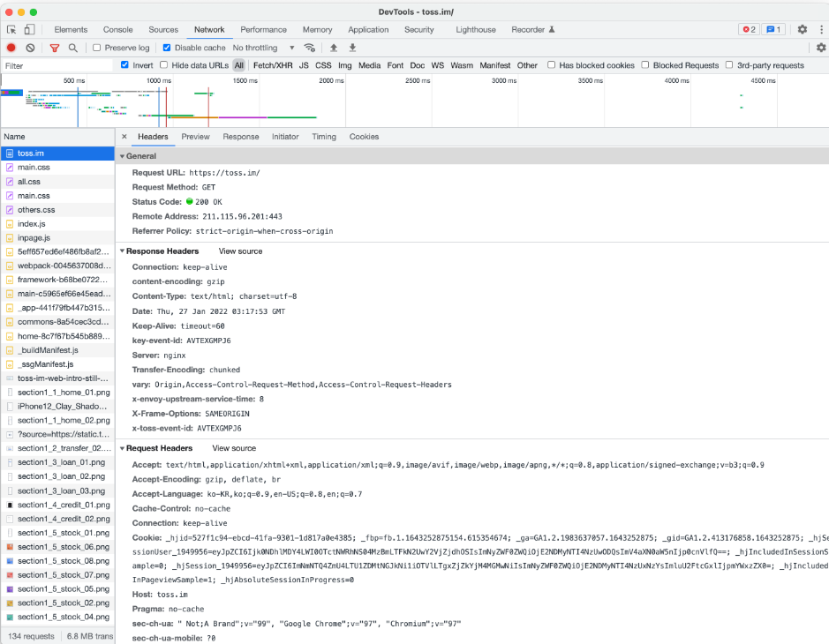Image resolution: width=829 pixels, height=644 pixels.
Task: Check the 3rd-party requests checkbox
Action: click(729, 64)
